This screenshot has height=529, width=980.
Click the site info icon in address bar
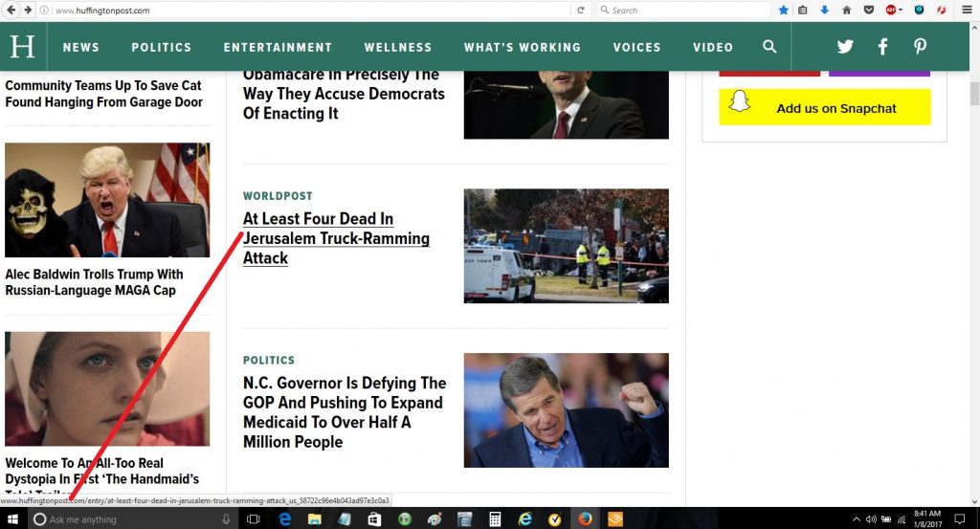coord(44,10)
